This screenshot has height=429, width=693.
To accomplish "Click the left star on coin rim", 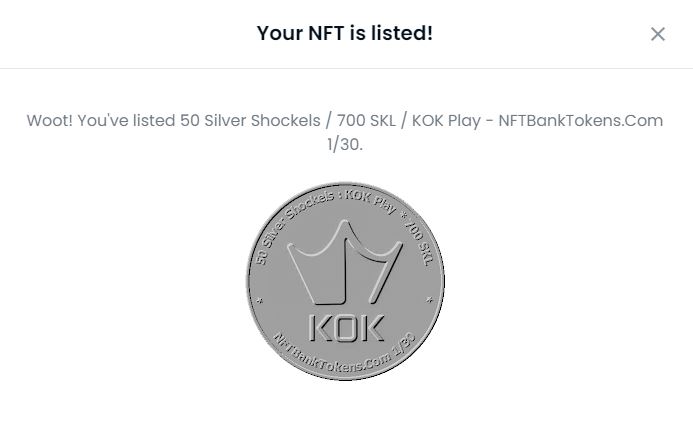I will click(x=260, y=299).
